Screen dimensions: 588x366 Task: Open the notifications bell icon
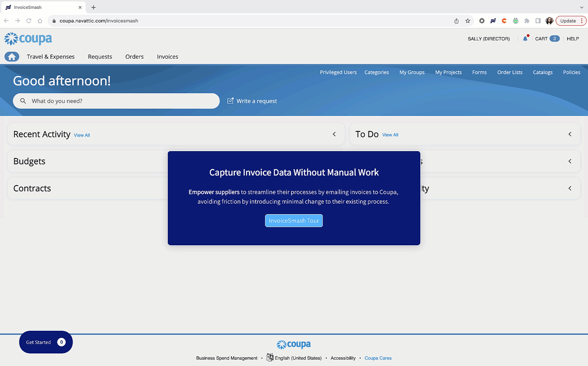pos(525,39)
